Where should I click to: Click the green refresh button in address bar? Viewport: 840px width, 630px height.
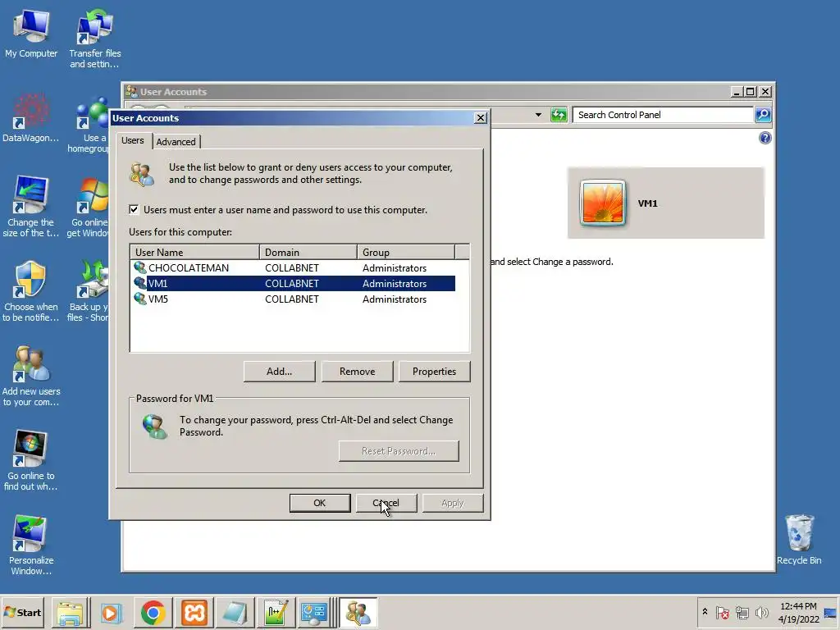click(x=559, y=115)
